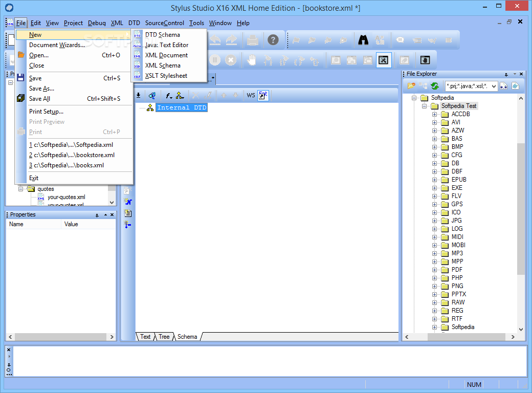532x393 pixels.
Task: Click the hierarchy tree icon in schema toolbar
Action: [180, 95]
